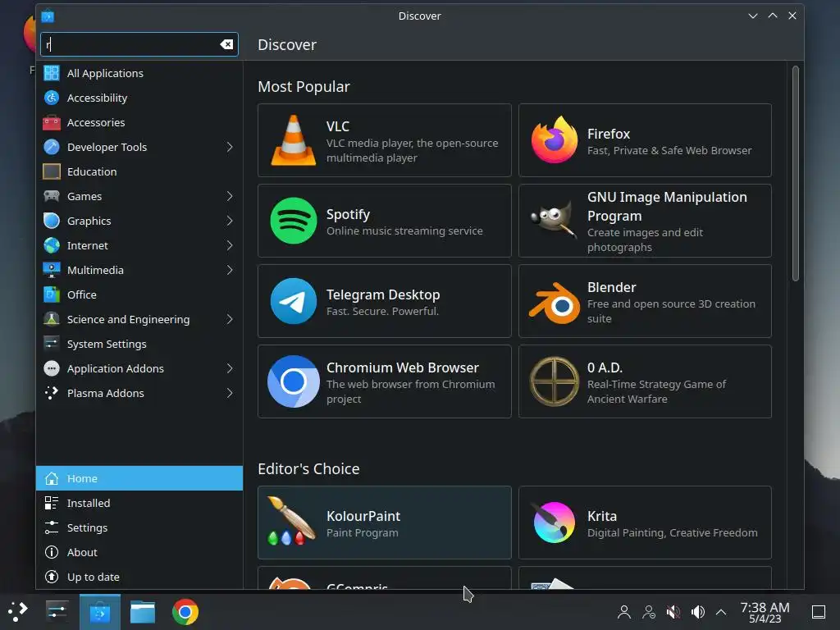Click the Games controller icon
840x630 pixels.
[x=52, y=196]
